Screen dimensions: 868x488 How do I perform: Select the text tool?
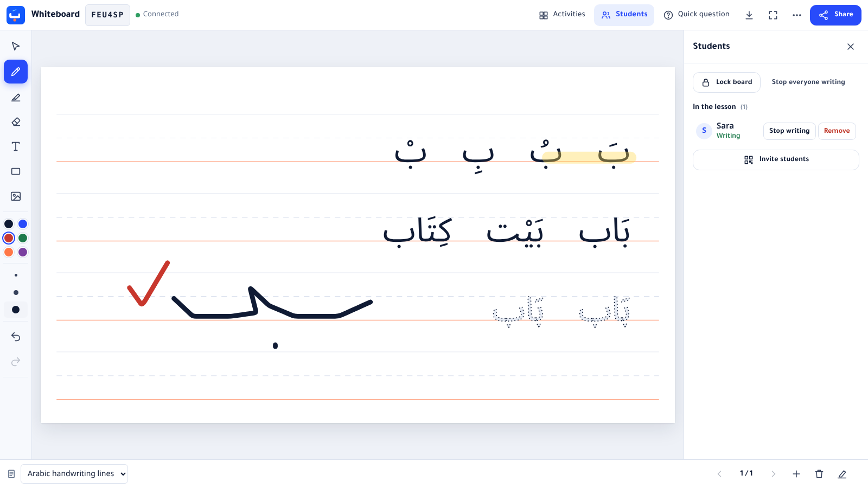pyautogui.click(x=16, y=146)
